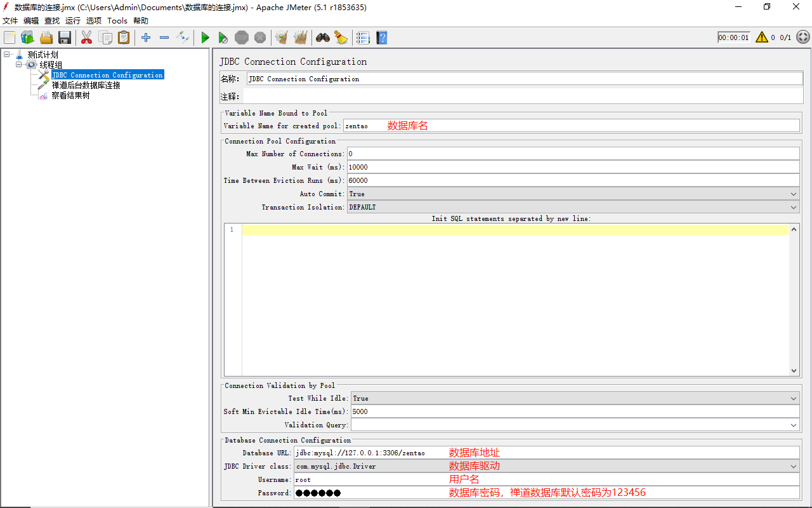Image resolution: width=812 pixels, height=508 pixels.
Task: Start the test with green play icon
Action: click(x=205, y=37)
